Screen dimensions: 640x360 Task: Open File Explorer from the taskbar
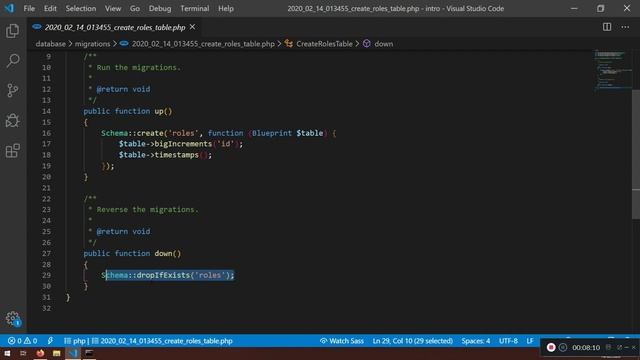pyautogui.click(x=56, y=353)
